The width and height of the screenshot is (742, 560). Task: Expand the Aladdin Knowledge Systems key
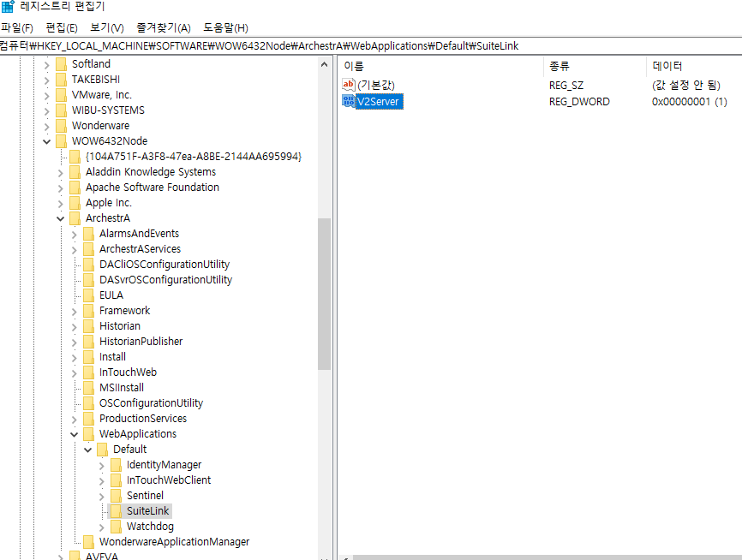click(x=60, y=173)
